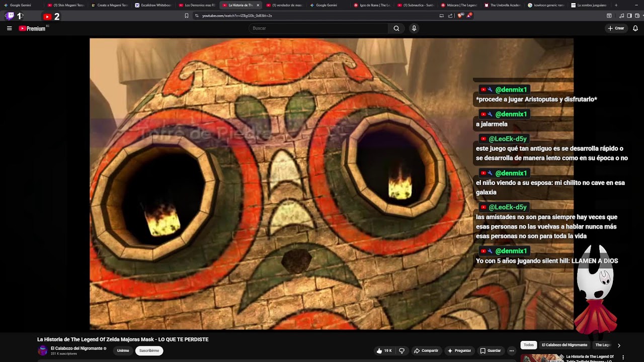Switch to the Máscara The Legend tab
This screenshot has width=644, height=362.
460,5
